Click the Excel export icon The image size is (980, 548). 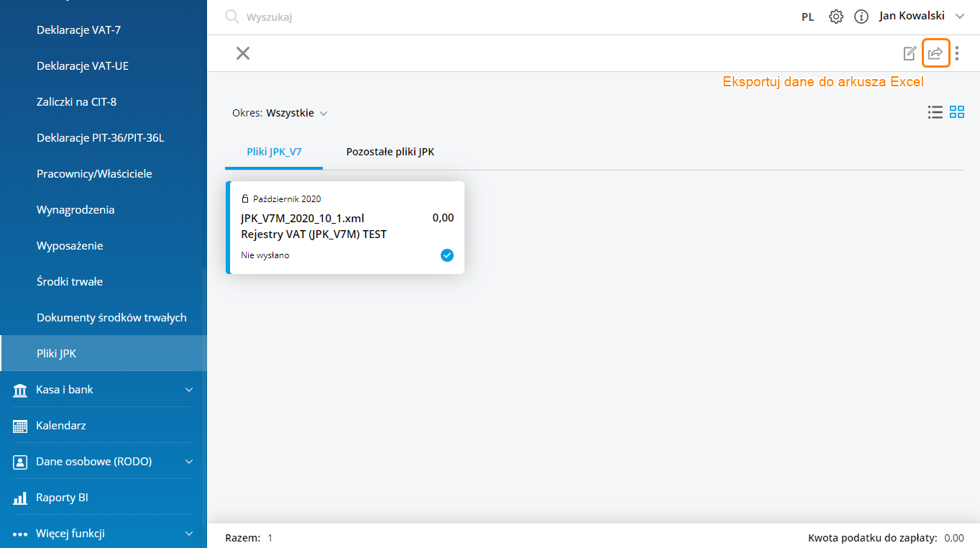point(935,53)
